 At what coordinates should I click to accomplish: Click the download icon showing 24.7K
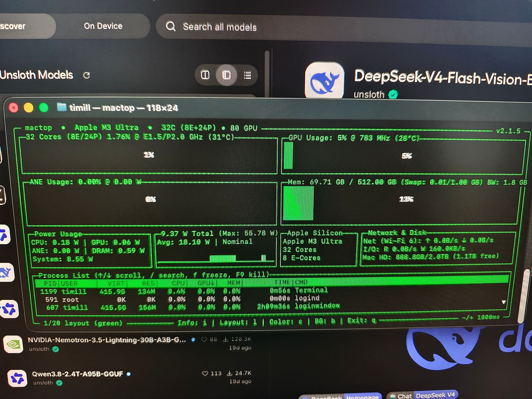(x=230, y=373)
